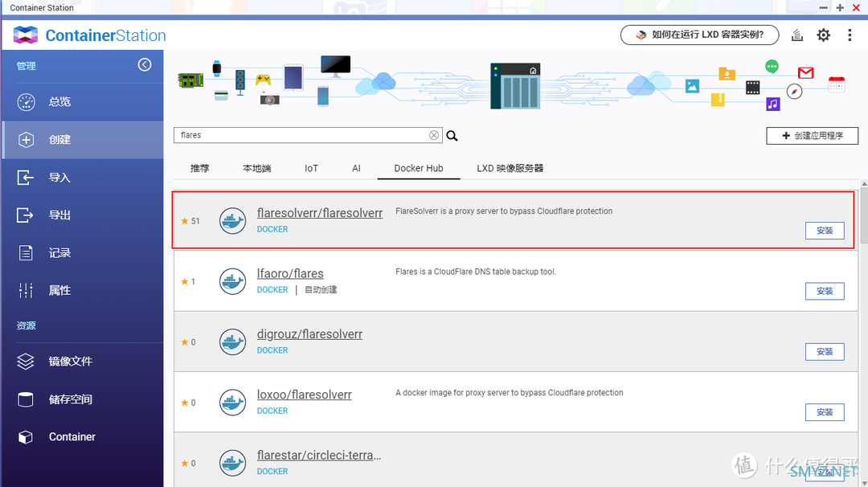The height and width of the screenshot is (487, 868).
Task: Click the DOCKER label under lfaoro/flares
Action: (x=272, y=290)
